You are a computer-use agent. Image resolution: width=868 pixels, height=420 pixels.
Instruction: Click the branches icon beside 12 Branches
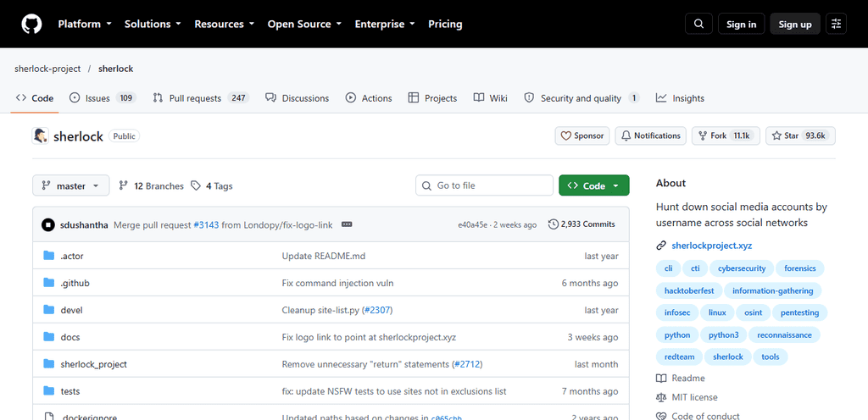[x=124, y=185]
